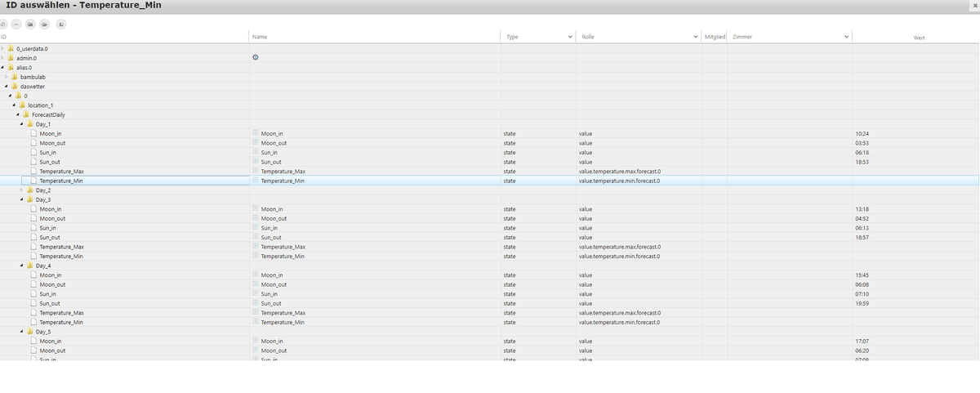Click the alias.0 folder icon
The width and height of the screenshot is (980, 393).
coord(11,68)
